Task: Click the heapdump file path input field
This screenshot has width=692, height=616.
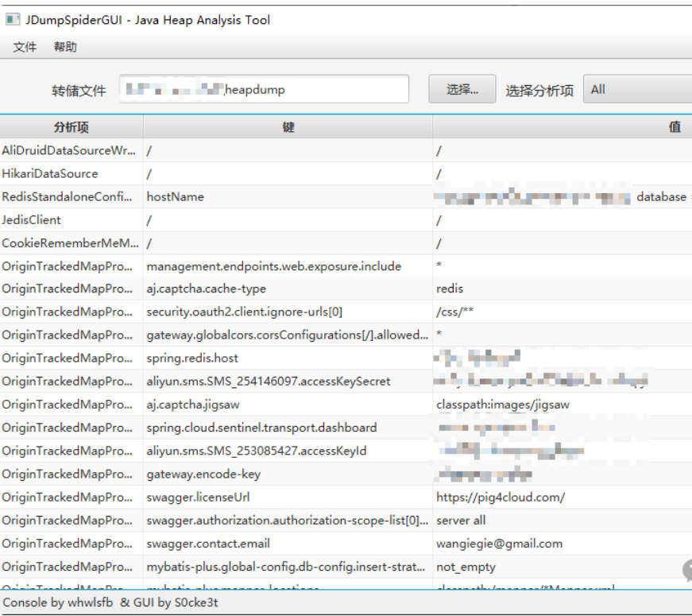Action: pyautogui.click(x=265, y=89)
